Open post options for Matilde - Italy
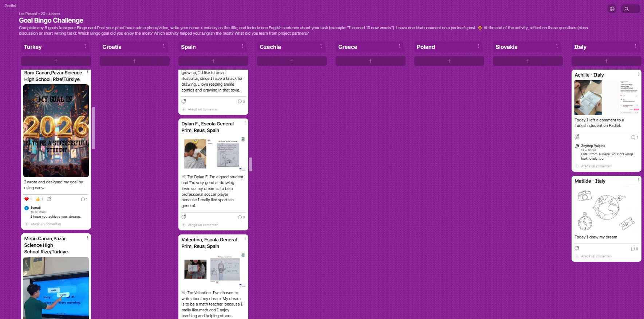This screenshot has height=319, width=644. pos(638,180)
